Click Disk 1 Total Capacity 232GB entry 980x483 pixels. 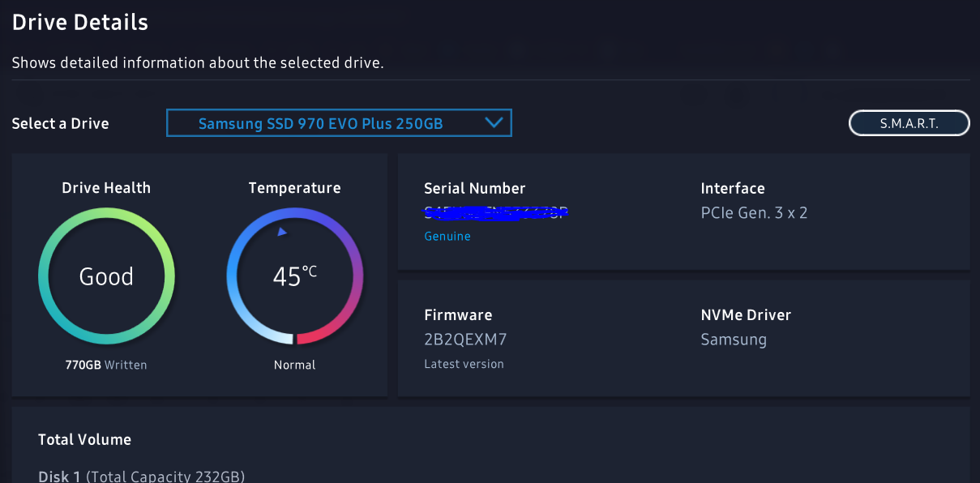(141, 476)
